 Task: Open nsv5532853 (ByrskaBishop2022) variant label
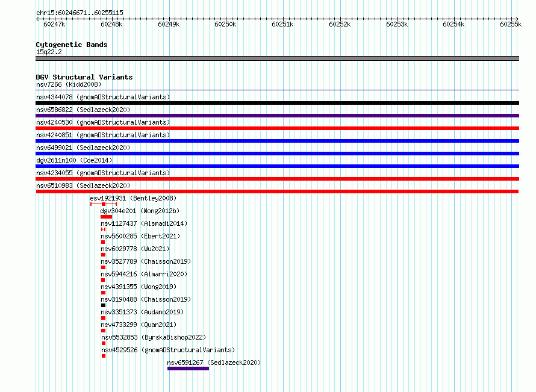point(154,337)
